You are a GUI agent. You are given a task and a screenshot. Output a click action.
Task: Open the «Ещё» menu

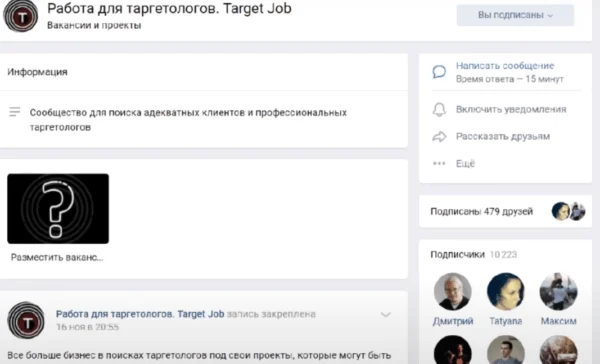click(x=465, y=163)
